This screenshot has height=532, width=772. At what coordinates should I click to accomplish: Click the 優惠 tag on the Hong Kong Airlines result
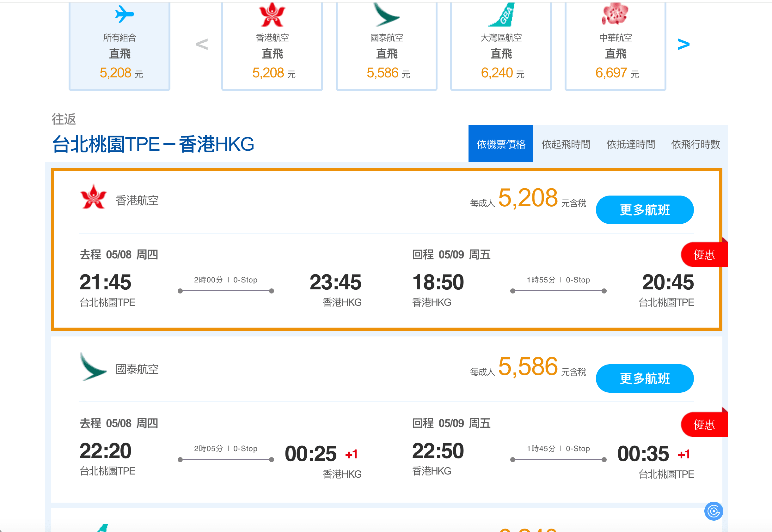(704, 255)
